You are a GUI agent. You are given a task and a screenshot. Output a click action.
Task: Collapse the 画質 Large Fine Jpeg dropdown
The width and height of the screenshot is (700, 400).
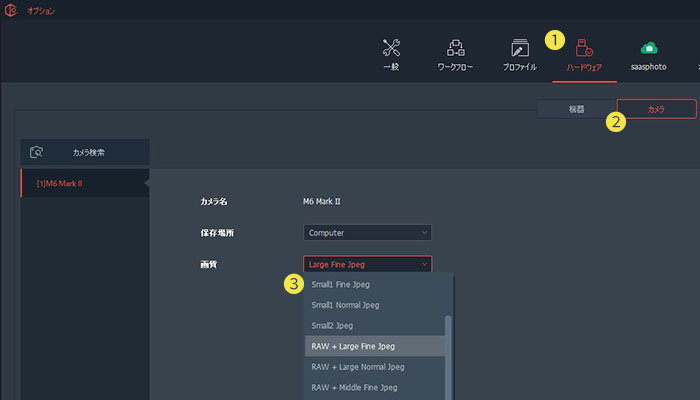click(367, 264)
